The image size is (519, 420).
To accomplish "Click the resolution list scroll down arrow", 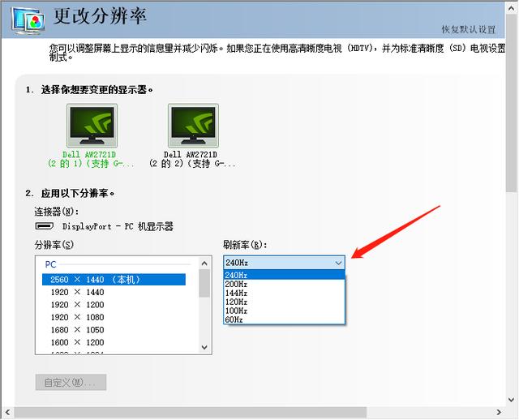I will click(x=204, y=347).
